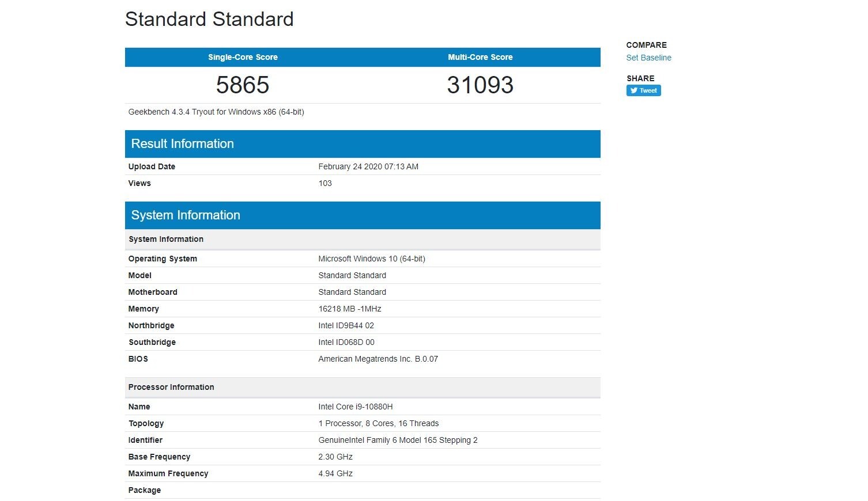Click the upload date February 24 2020 value
Viewport: 868px width, 501px height.
[x=368, y=166]
